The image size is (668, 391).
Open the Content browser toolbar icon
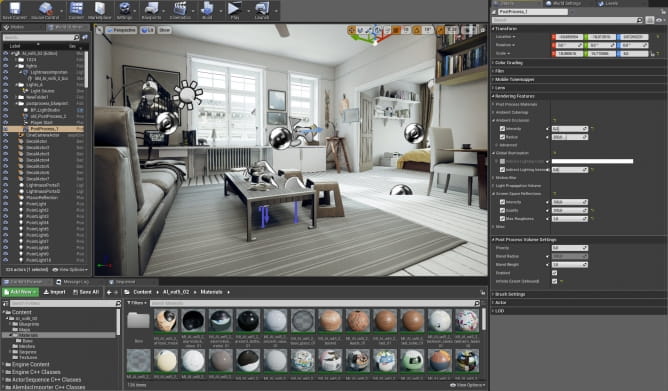[76, 9]
